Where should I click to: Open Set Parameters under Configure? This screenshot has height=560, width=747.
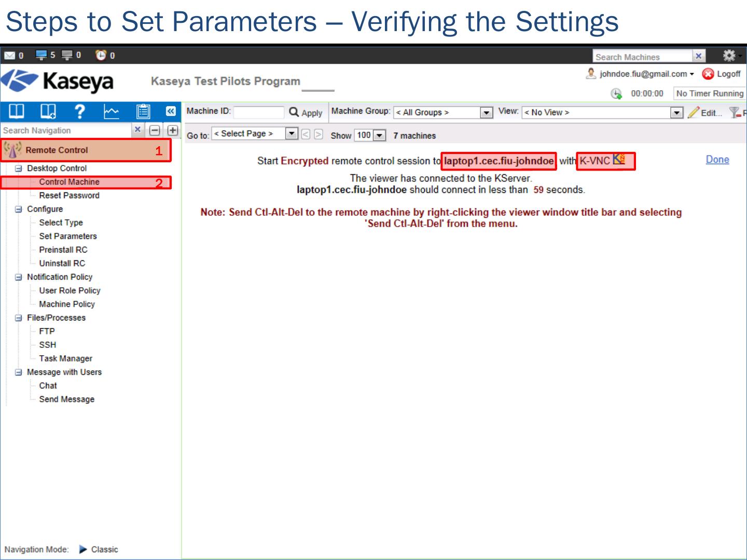coord(68,236)
